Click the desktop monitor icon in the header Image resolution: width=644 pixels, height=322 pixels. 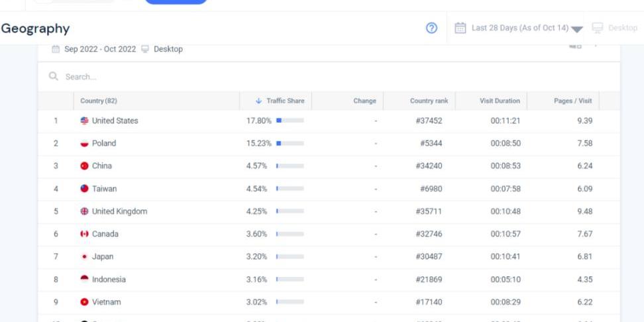click(x=597, y=28)
